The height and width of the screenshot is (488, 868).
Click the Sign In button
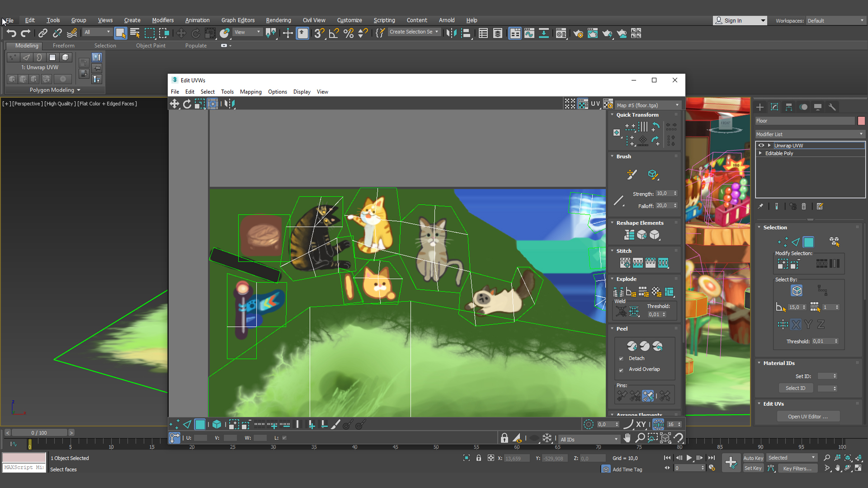point(740,20)
